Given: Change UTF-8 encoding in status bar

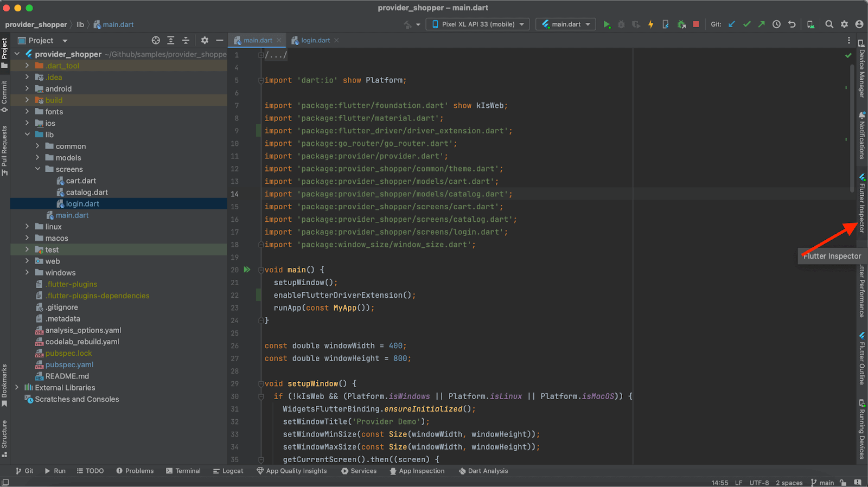Looking at the screenshot, I should click(x=759, y=483).
